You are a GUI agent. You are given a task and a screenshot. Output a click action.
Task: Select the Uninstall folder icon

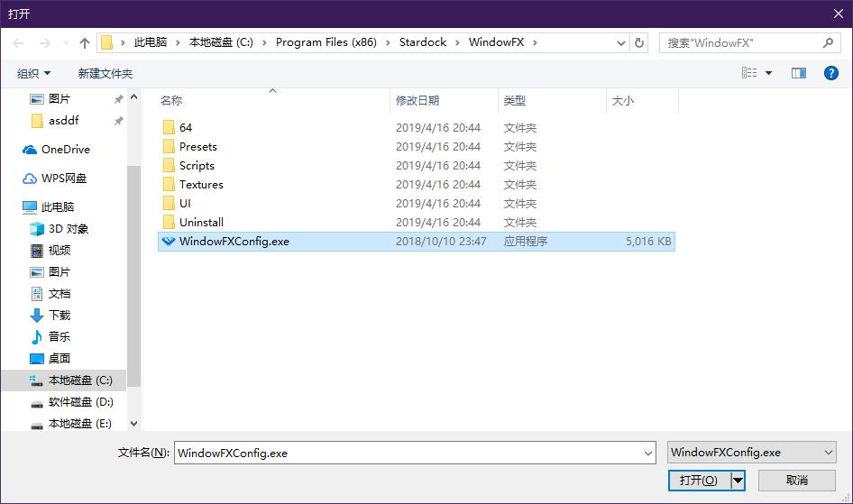(x=169, y=223)
